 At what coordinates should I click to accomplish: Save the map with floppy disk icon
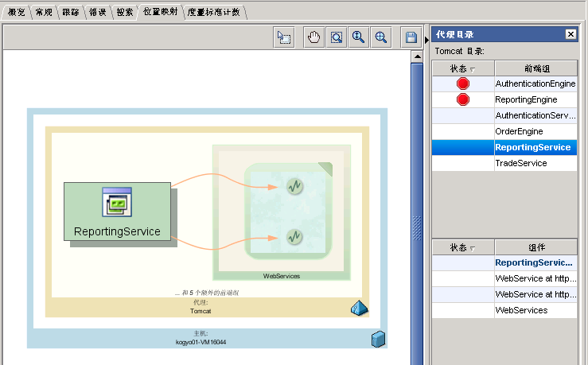coord(411,37)
